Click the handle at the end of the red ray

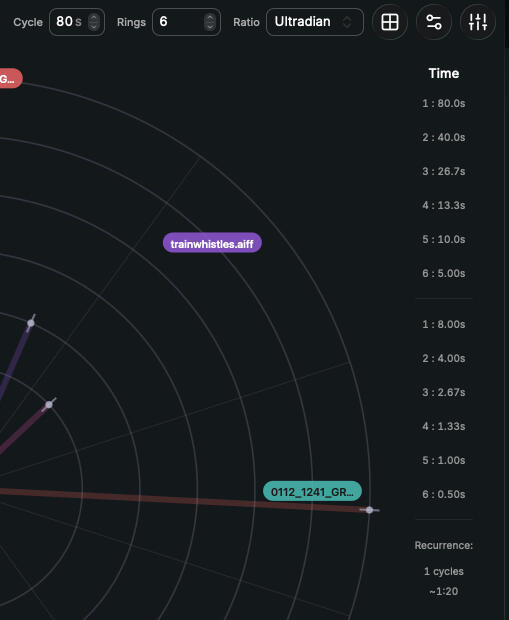point(369,510)
